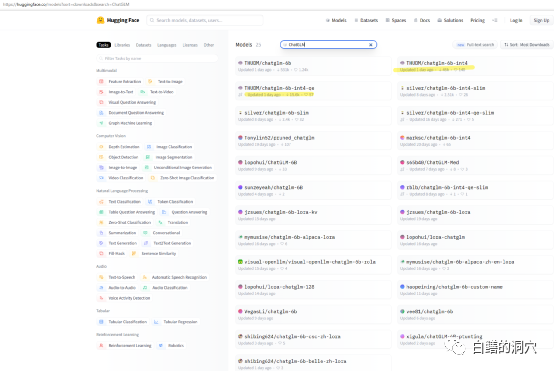
Task: Open the extra navigation menu icon next to Pricing
Action: (495, 20)
